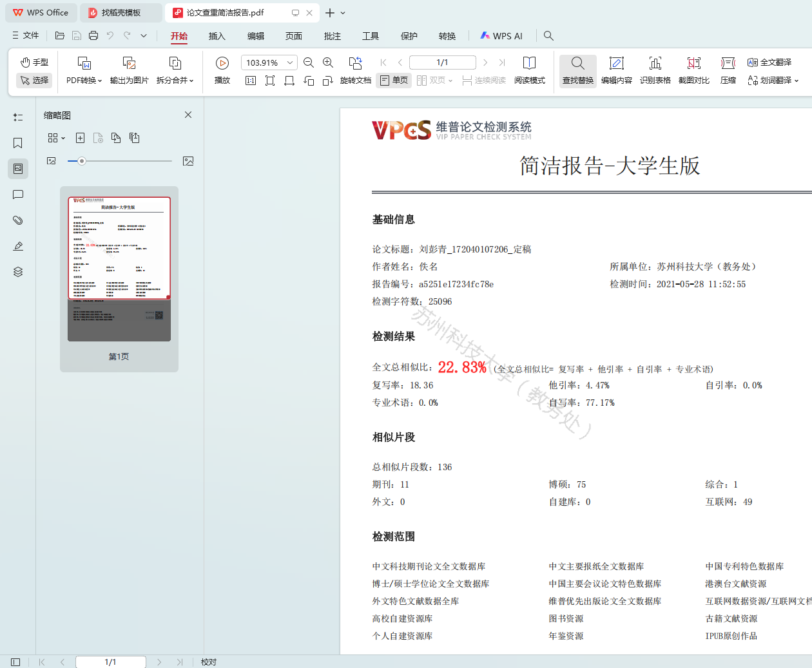812x668 pixels.
Task: Toggle 单页 single page view
Action: pyautogui.click(x=394, y=81)
